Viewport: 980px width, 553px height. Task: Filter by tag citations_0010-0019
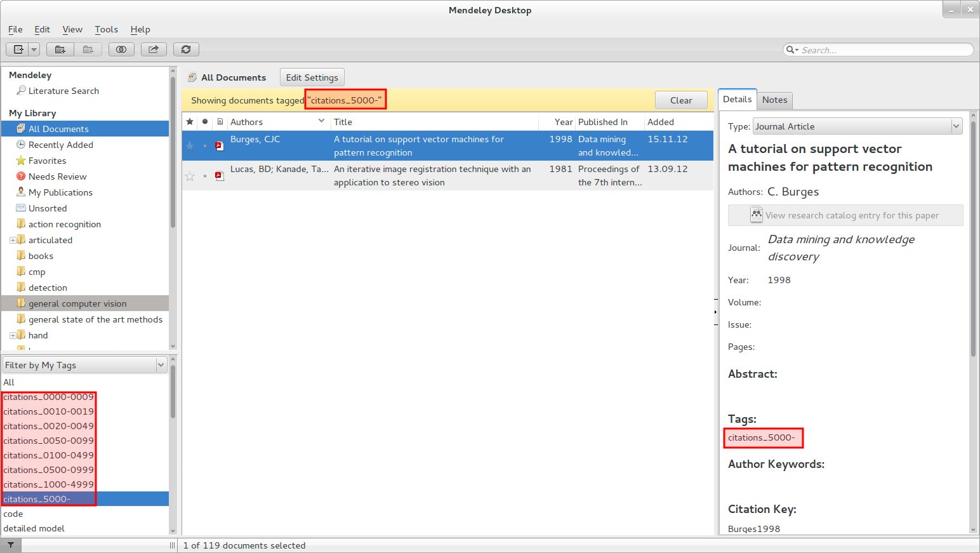tap(48, 411)
